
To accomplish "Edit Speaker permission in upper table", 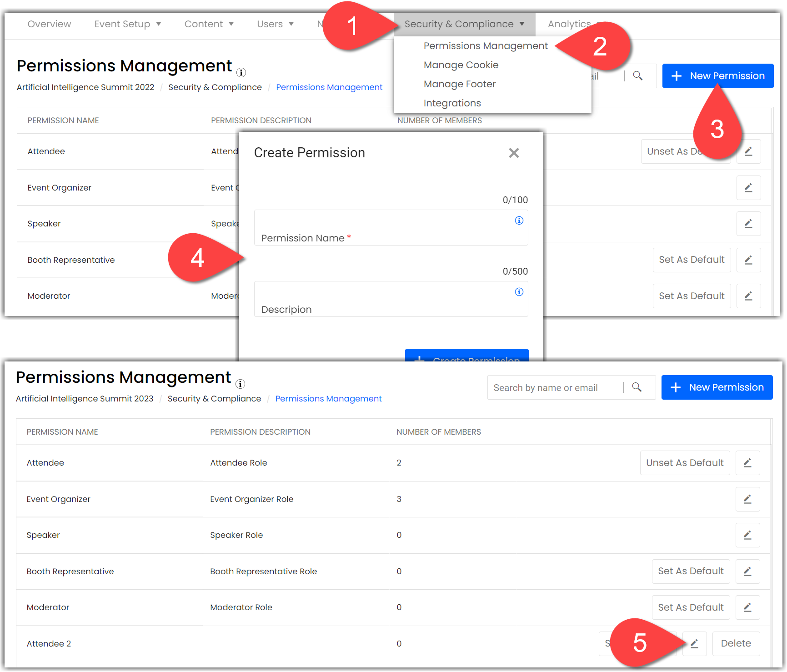I will (748, 224).
